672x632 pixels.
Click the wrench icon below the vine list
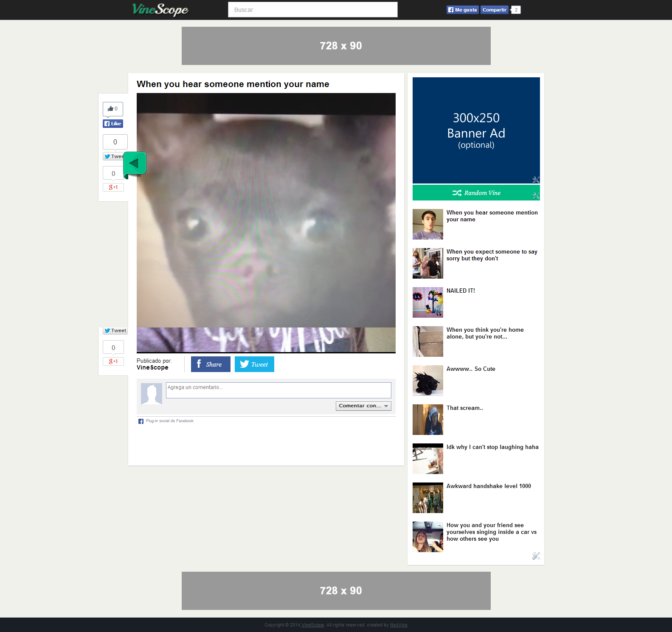coord(536,556)
